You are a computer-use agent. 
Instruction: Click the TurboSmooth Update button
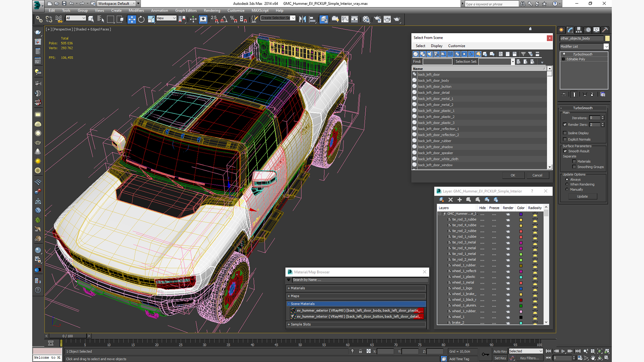click(582, 197)
